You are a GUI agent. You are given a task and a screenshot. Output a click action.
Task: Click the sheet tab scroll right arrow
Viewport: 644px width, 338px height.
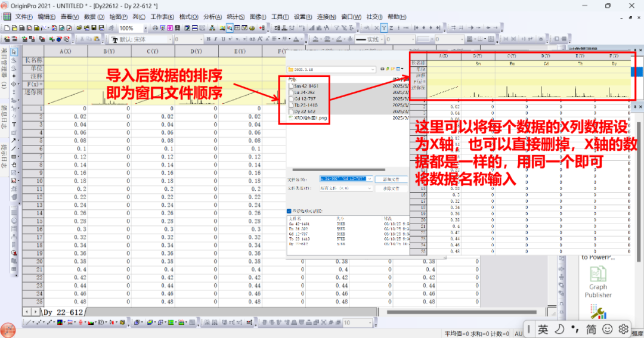[36, 312]
